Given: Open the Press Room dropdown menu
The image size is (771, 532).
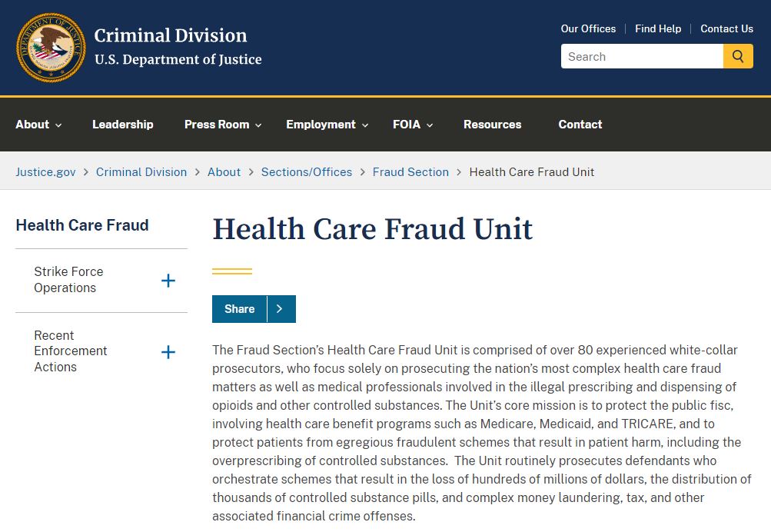Looking at the screenshot, I should (223, 125).
